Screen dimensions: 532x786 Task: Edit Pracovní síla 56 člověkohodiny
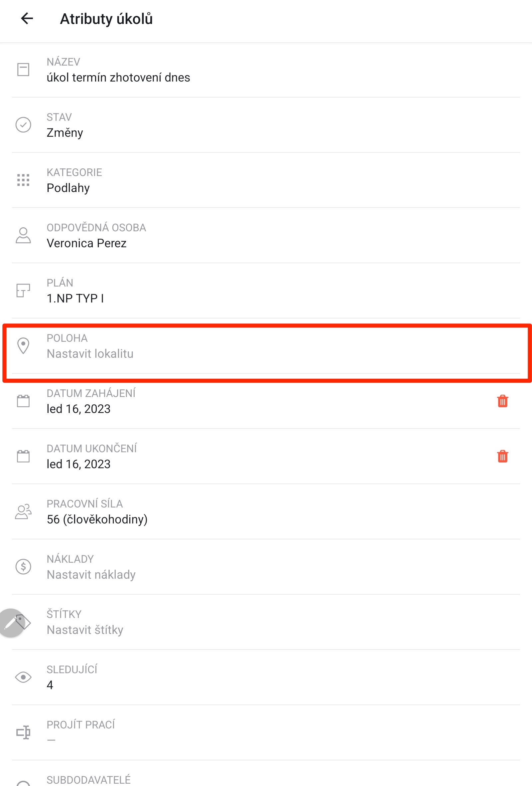[266, 512]
